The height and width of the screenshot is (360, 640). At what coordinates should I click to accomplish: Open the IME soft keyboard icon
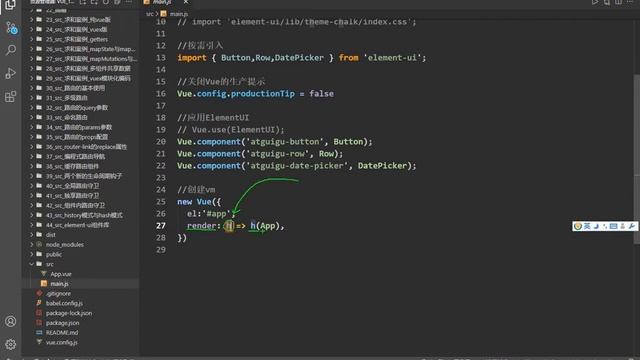coord(613,226)
